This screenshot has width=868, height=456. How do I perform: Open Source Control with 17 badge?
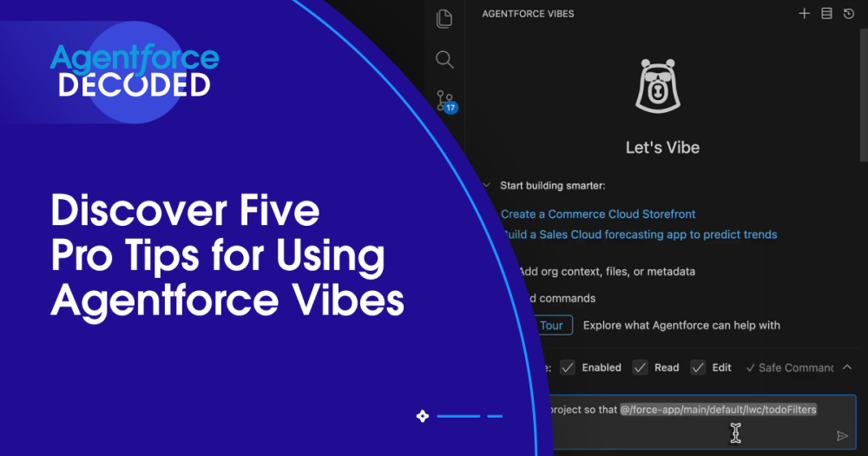click(445, 101)
